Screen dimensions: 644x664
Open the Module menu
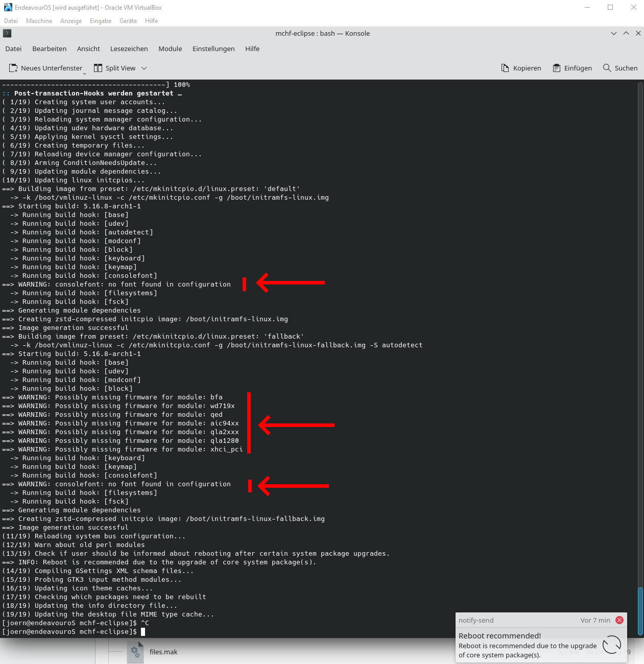point(170,49)
